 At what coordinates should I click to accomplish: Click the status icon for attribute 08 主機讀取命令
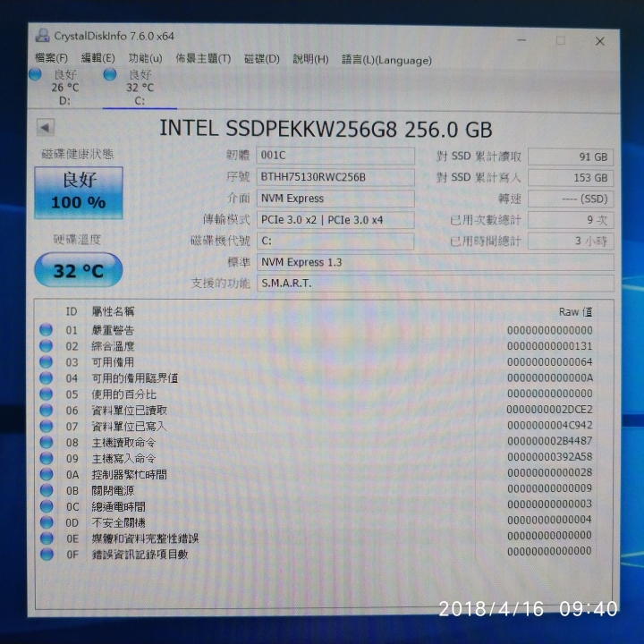click(47, 442)
